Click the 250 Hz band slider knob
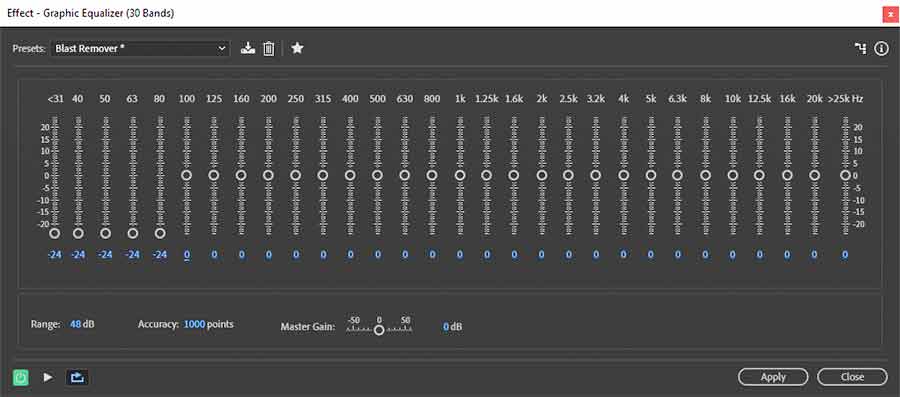 (x=296, y=175)
